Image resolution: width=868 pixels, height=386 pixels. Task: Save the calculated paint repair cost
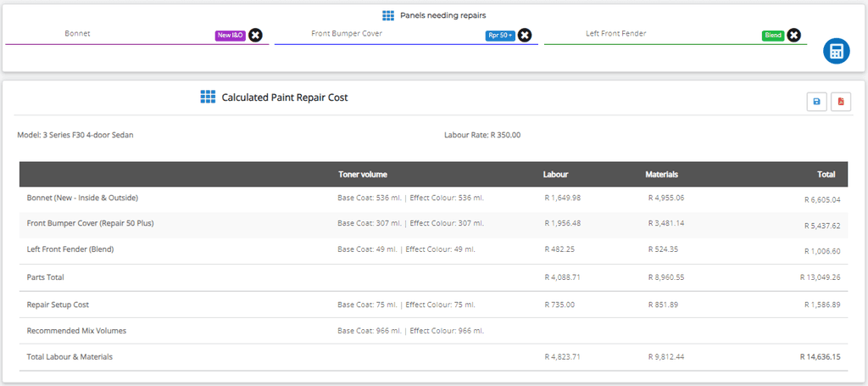pos(816,102)
